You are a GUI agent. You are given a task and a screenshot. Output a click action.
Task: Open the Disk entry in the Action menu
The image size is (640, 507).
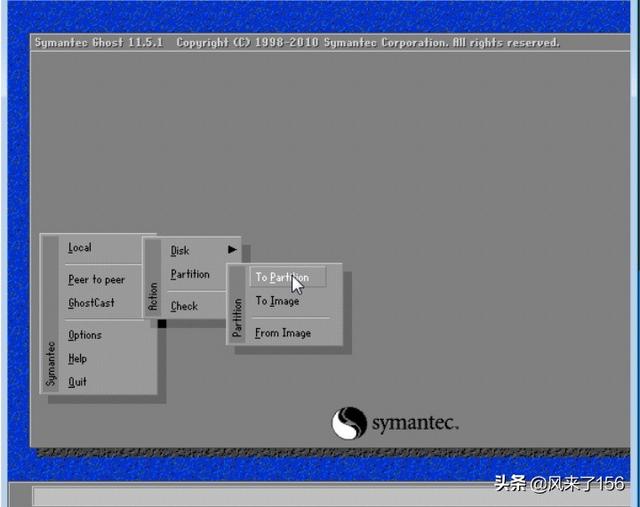[180, 250]
